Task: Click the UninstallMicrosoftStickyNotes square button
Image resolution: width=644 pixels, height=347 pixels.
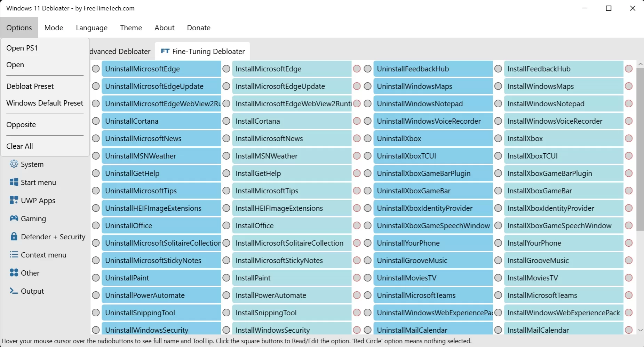Action: coord(161,260)
